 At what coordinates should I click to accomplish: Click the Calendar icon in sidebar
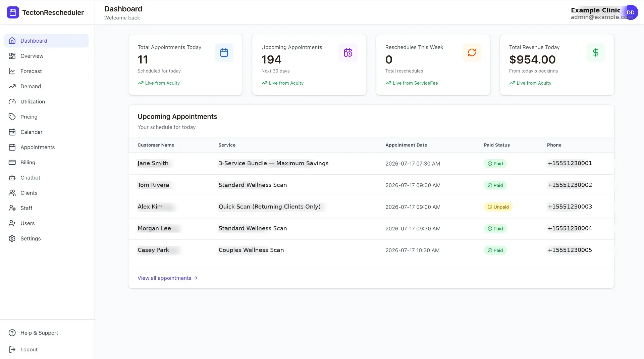12,132
